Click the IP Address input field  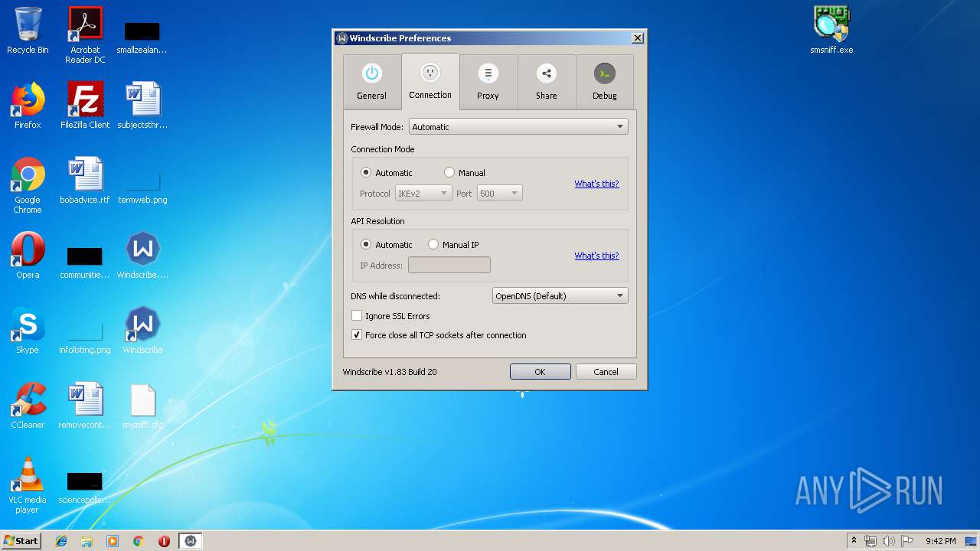coord(449,265)
